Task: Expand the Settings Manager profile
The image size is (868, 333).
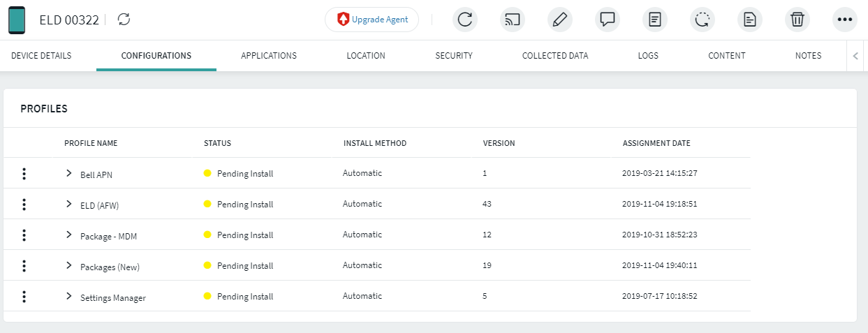Action: [68, 296]
